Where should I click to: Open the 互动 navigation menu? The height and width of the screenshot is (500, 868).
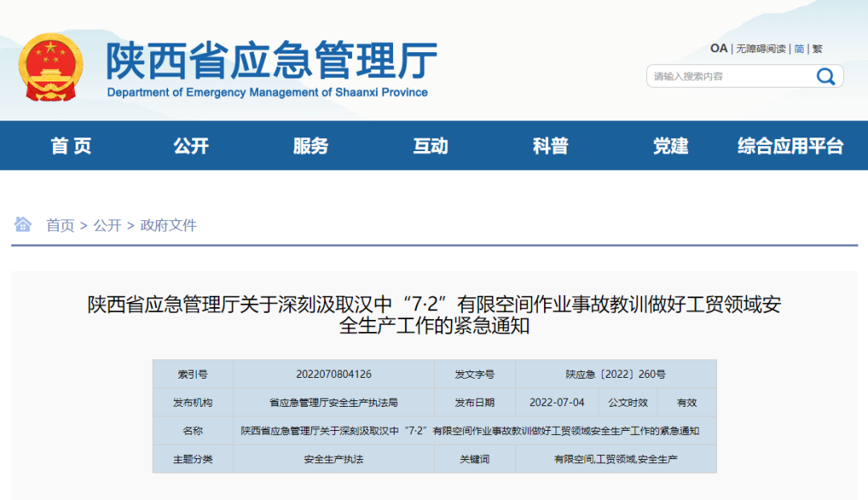pyautogui.click(x=430, y=145)
